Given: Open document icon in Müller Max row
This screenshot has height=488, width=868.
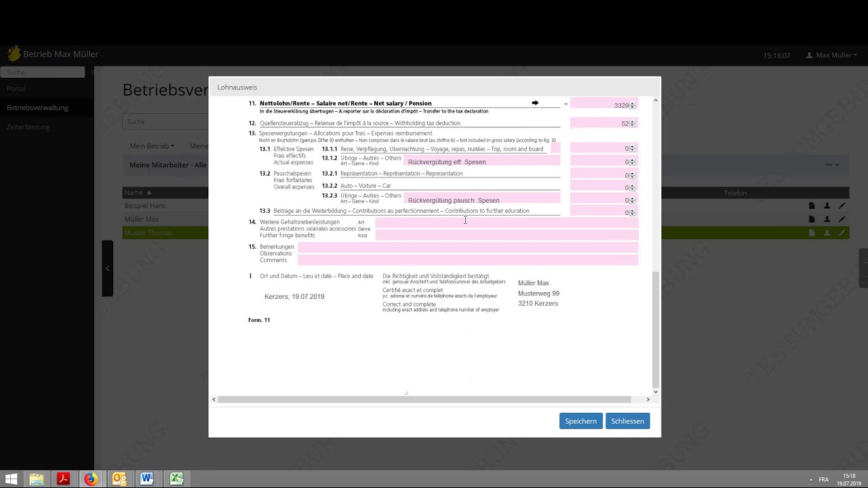Looking at the screenshot, I should point(812,220).
